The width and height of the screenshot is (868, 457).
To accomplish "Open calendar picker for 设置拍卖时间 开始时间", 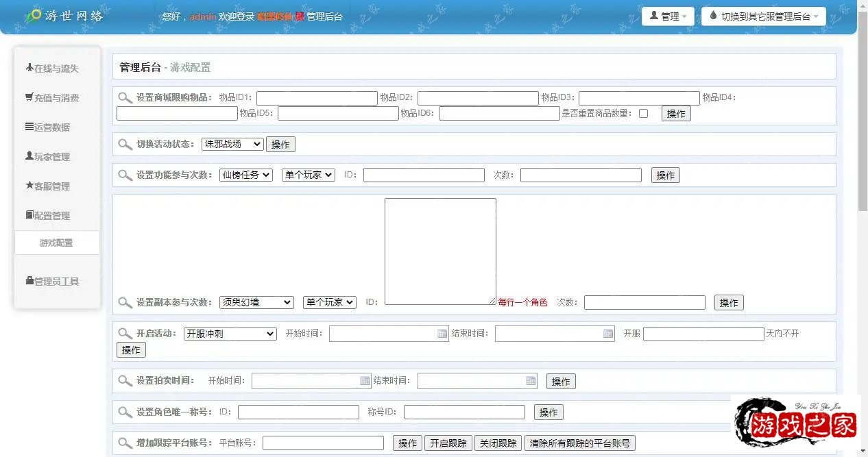I will (x=365, y=381).
